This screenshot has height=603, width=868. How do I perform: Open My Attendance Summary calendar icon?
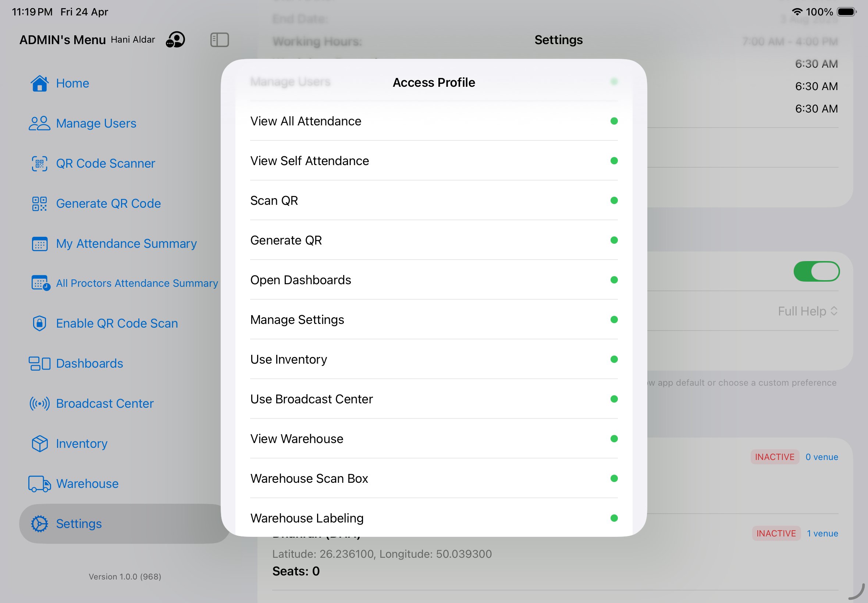tap(39, 244)
